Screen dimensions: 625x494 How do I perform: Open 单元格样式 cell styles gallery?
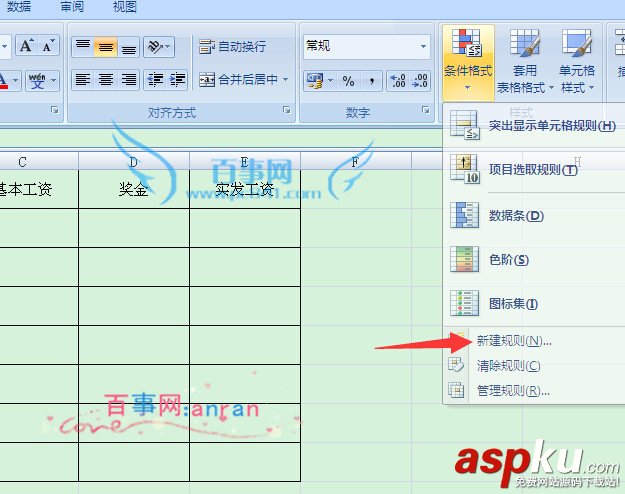click(577, 62)
